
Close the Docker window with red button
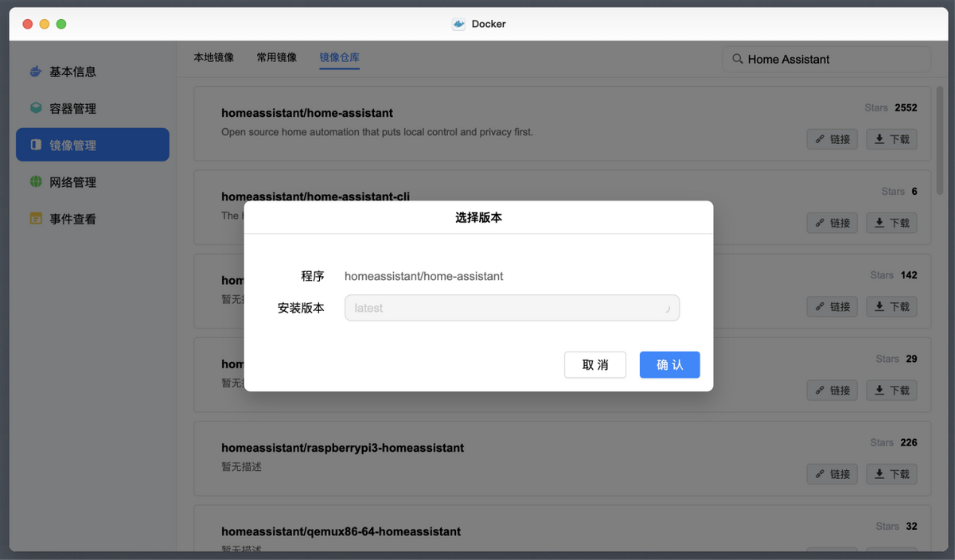tap(27, 24)
